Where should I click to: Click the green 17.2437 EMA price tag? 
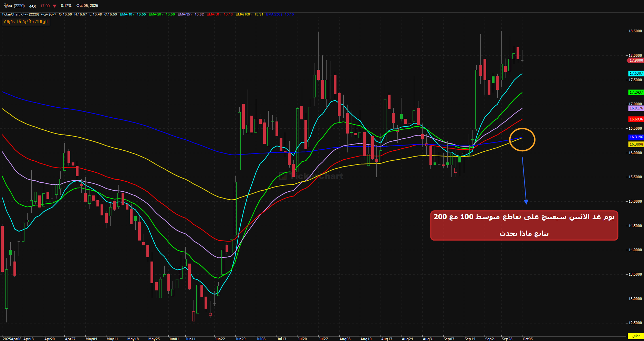(x=636, y=92)
